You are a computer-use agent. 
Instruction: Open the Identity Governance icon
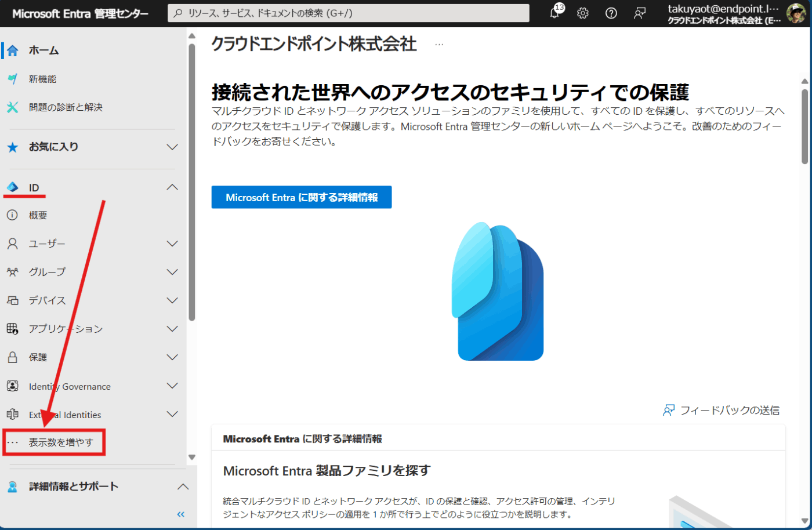[x=13, y=386]
